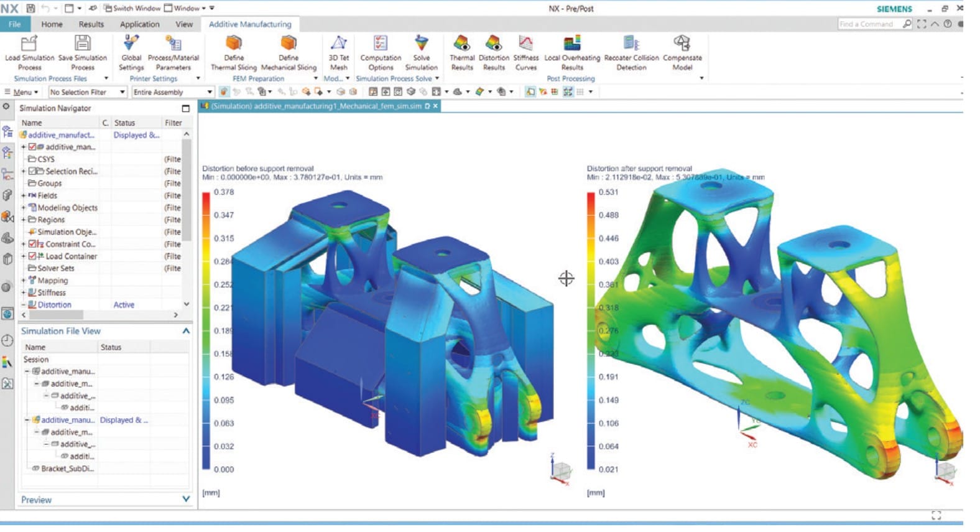
Task: Click Define Mechanical Slicing
Action: 289,53
